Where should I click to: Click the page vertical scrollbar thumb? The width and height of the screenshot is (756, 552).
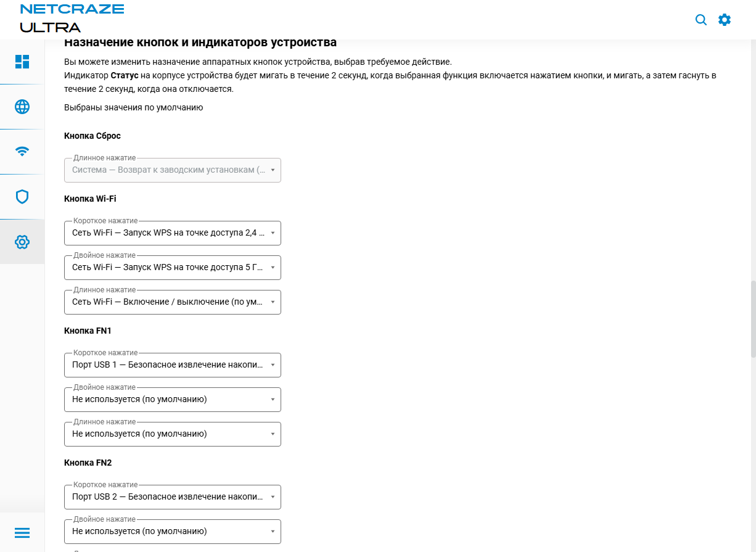tap(753, 318)
